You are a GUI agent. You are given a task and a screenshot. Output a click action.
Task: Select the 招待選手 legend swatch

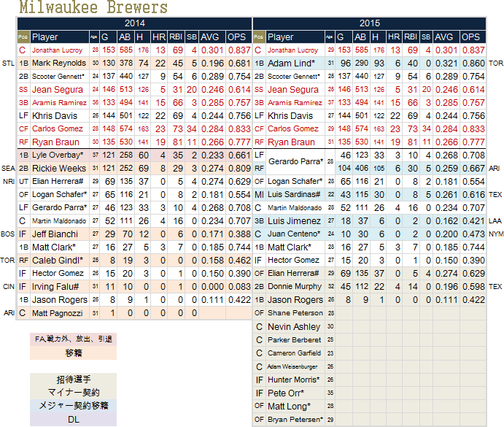pyautogui.click(x=73, y=380)
